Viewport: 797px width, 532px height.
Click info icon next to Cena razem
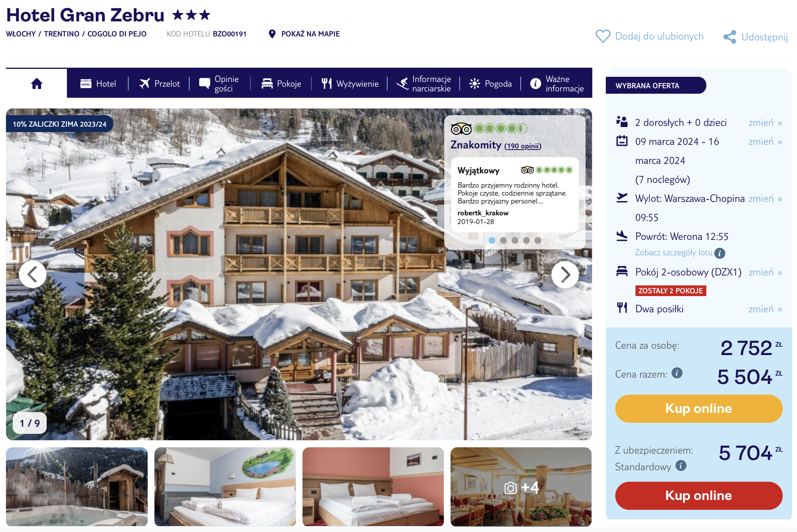tap(677, 373)
